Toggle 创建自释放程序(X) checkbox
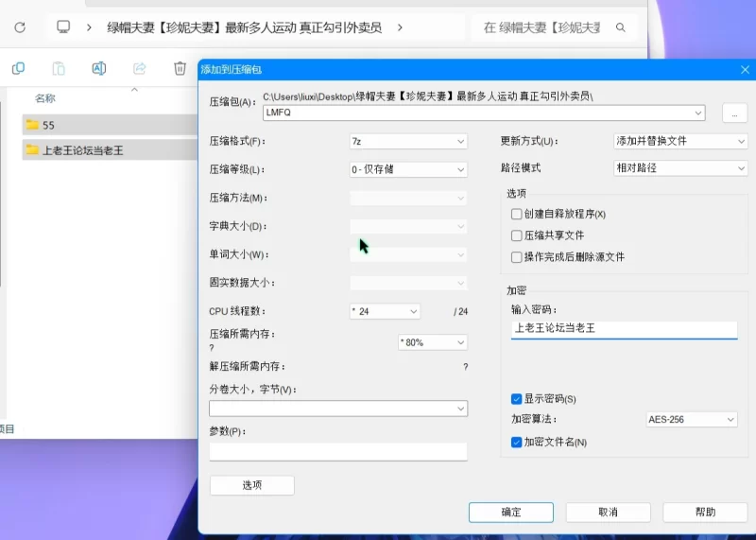This screenshot has width=756, height=540. pos(516,214)
